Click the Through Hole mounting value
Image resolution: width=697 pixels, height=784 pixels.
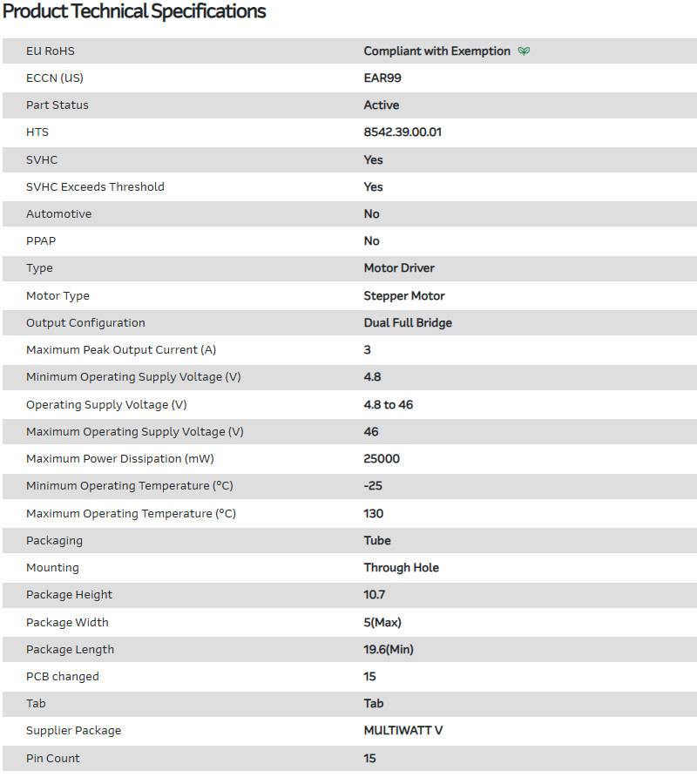(401, 568)
